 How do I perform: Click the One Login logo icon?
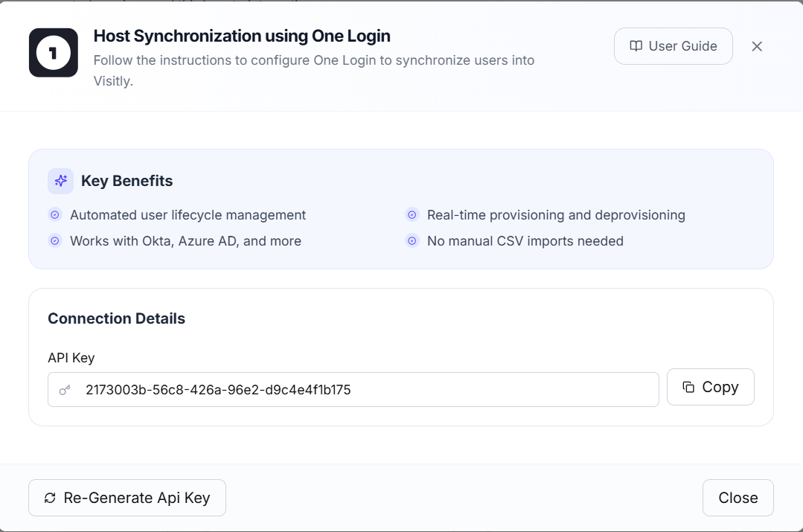click(x=54, y=53)
